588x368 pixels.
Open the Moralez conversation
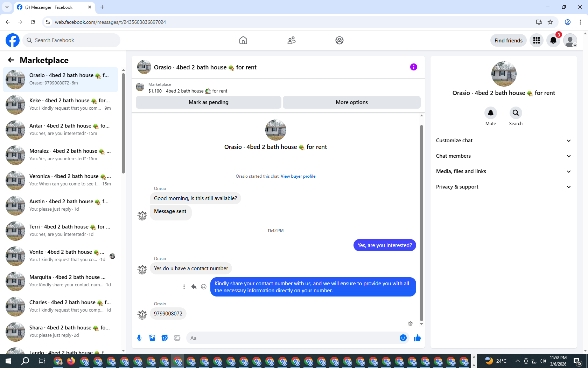60,155
